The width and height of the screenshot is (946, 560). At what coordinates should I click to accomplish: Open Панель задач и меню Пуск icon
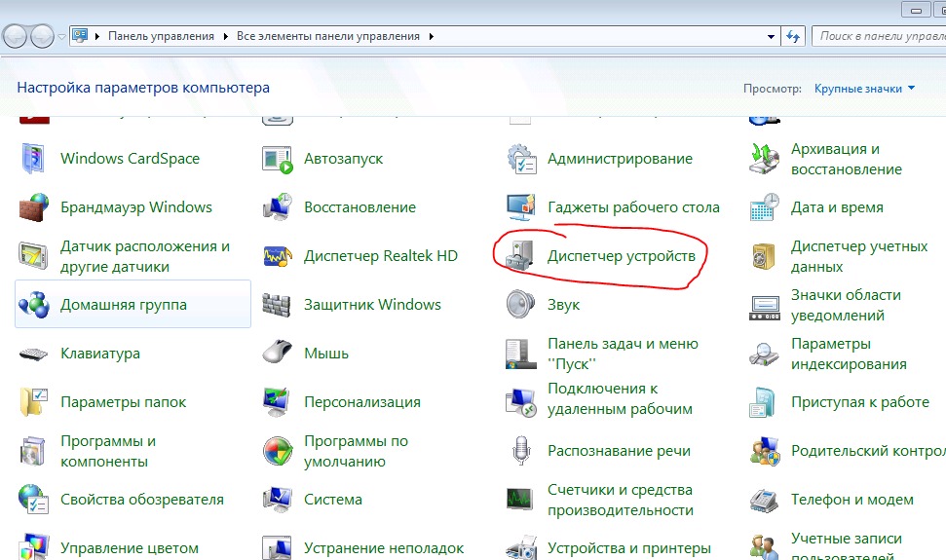point(520,354)
